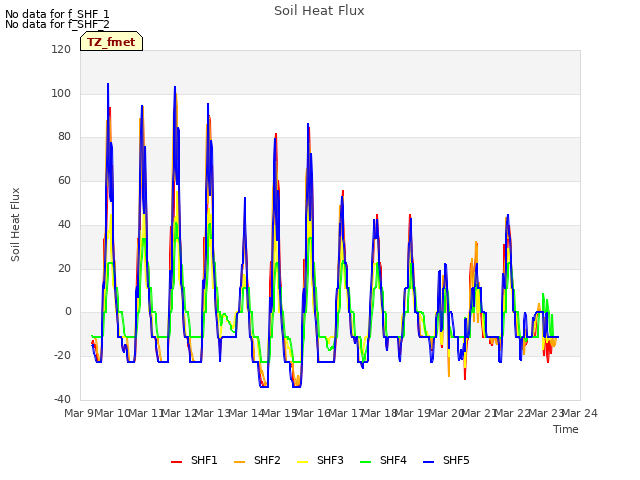
Task: Click the SHF1 red legend swatch
Action: [x=176, y=462]
